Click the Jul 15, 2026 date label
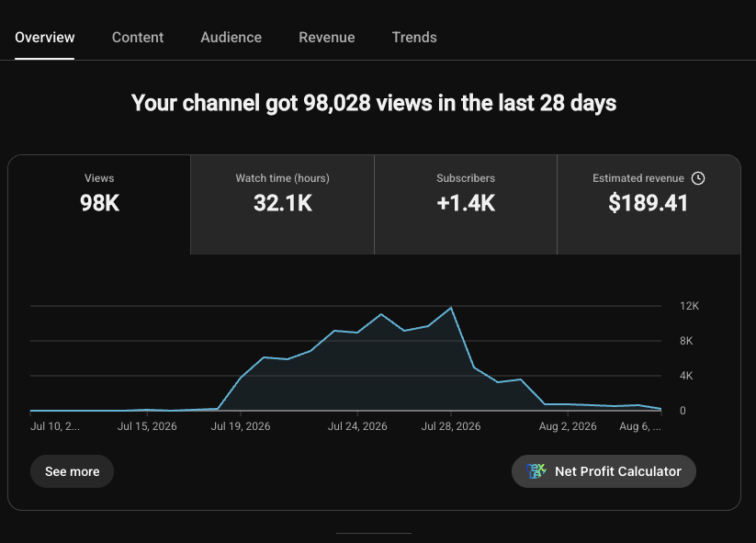 [147, 426]
